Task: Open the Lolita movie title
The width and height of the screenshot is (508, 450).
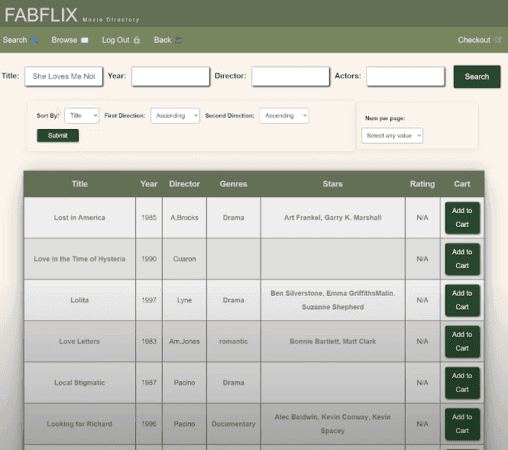Action: tap(80, 300)
